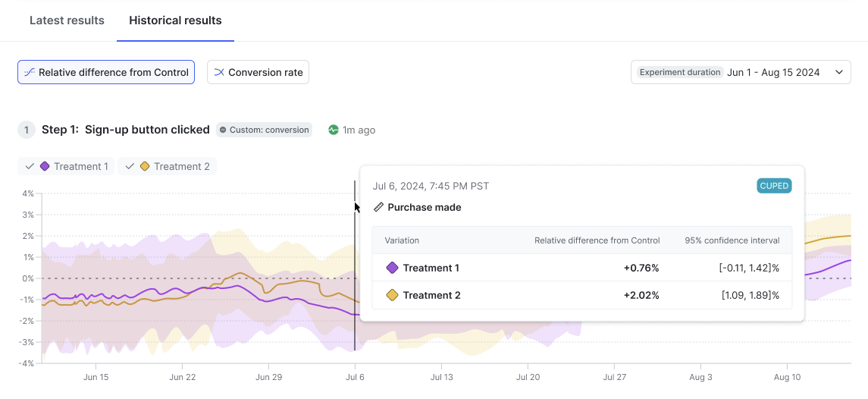Click the +0.76% value

coord(641,268)
